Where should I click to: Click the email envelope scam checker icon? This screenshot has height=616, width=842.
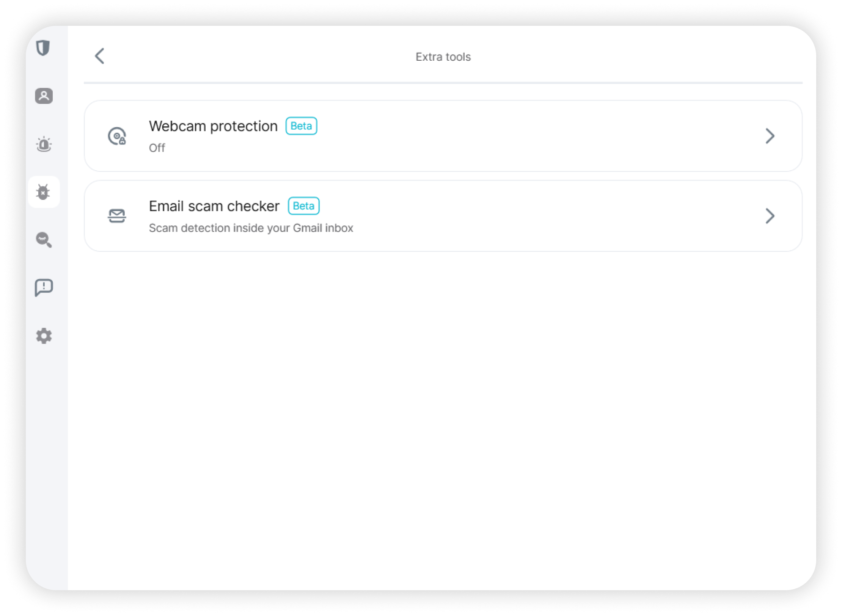(117, 216)
